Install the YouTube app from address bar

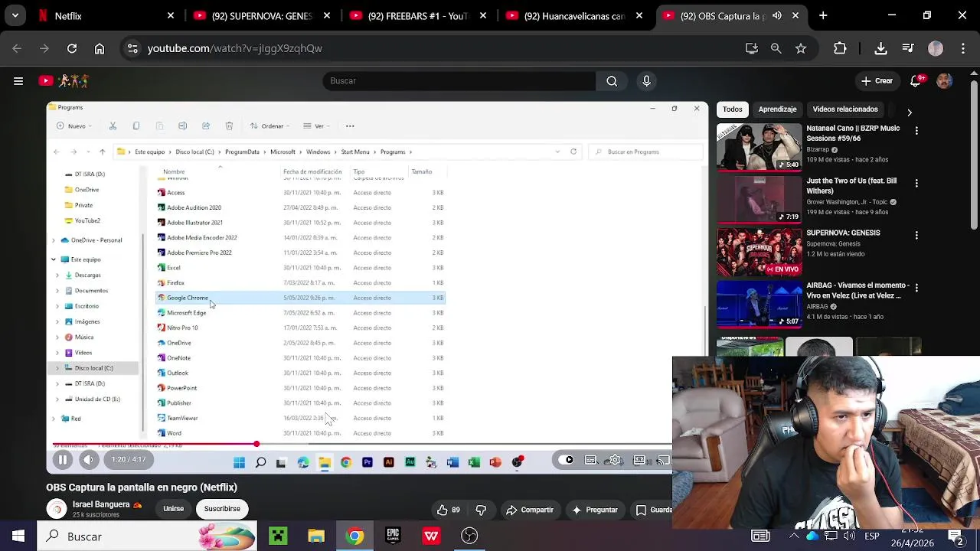point(752,48)
